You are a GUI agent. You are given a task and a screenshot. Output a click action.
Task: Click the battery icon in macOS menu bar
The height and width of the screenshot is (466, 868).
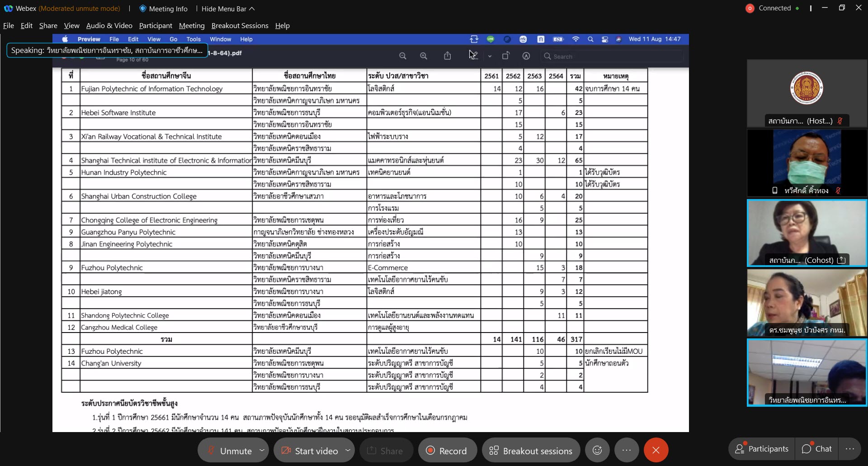coord(558,39)
